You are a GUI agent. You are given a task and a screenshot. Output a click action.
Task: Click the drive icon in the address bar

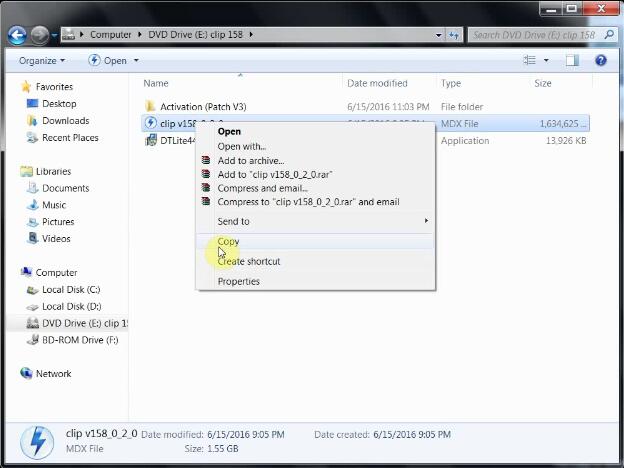click(x=68, y=35)
